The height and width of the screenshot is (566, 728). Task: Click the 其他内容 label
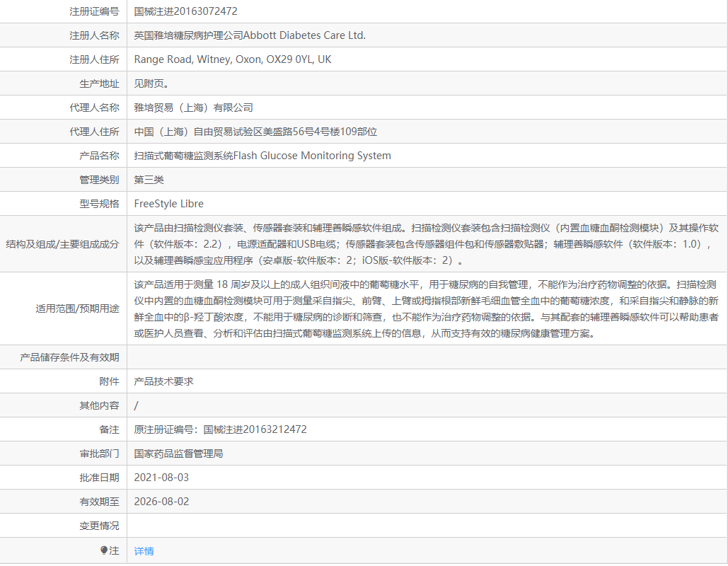[99, 406]
